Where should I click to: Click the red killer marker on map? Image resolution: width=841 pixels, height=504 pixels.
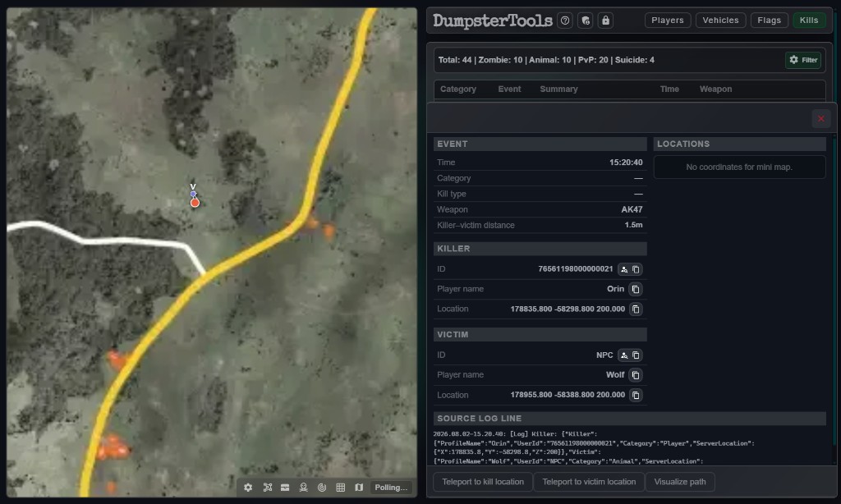(x=195, y=203)
